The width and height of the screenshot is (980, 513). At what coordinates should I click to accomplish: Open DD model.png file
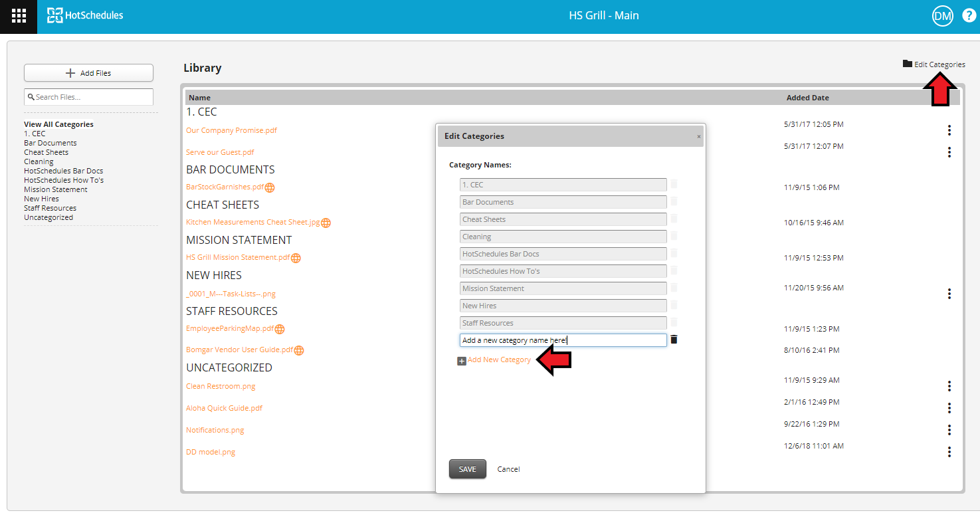(x=211, y=452)
